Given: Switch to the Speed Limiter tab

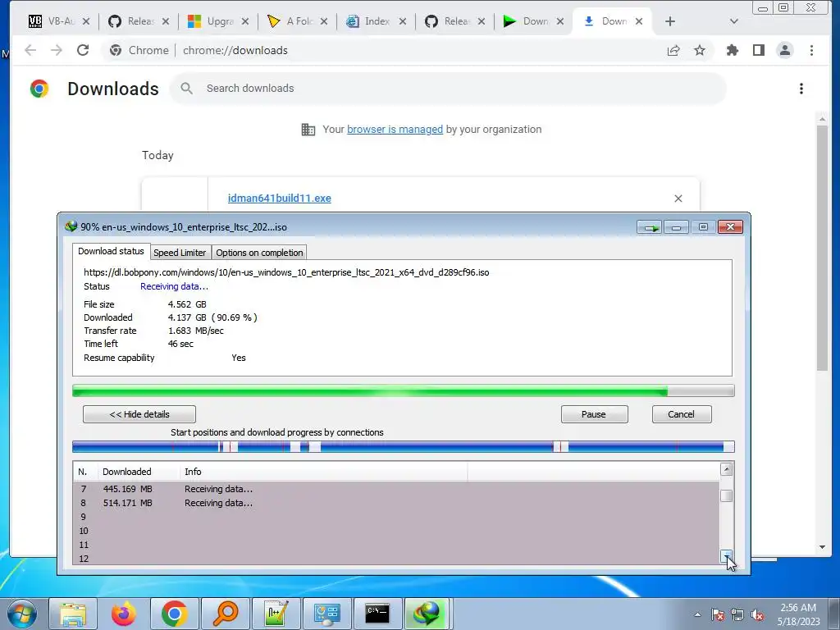Looking at the screenshot, I should pyautogui.click(x=180, y=253).
